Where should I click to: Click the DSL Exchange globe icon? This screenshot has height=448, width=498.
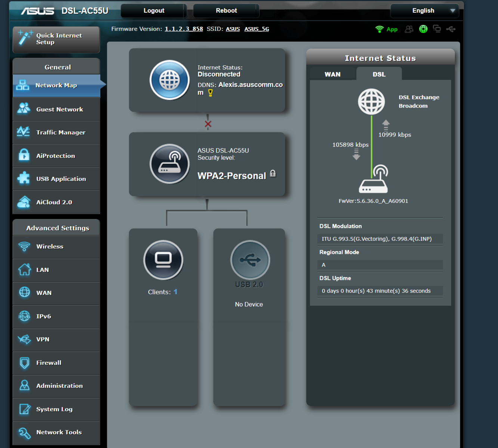click(371, 102)
